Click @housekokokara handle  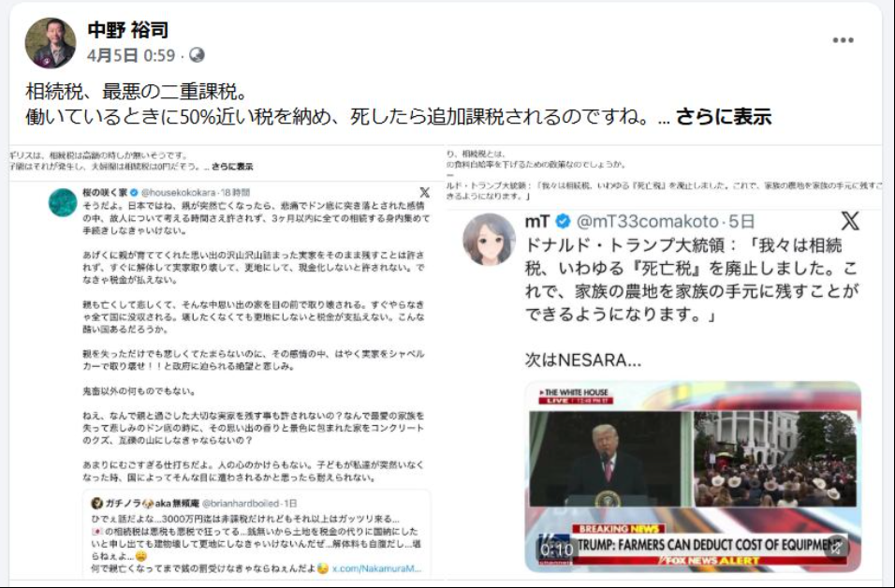[x=179, y=192]
